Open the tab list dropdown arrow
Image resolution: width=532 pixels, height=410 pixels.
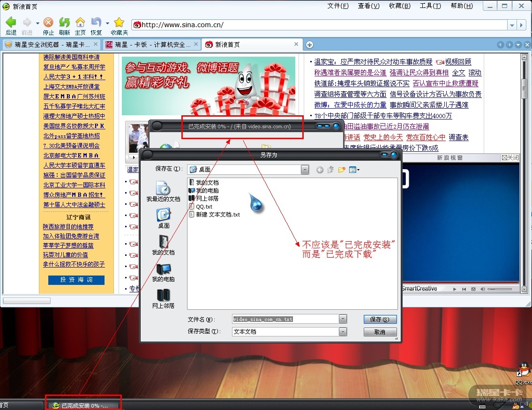pos(518,45)
